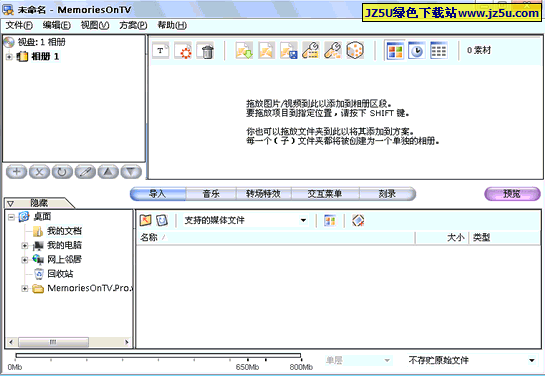This screenshot has width=545, height=376.
Task: Switch to clock timeline view
Action: click(417, 51)
